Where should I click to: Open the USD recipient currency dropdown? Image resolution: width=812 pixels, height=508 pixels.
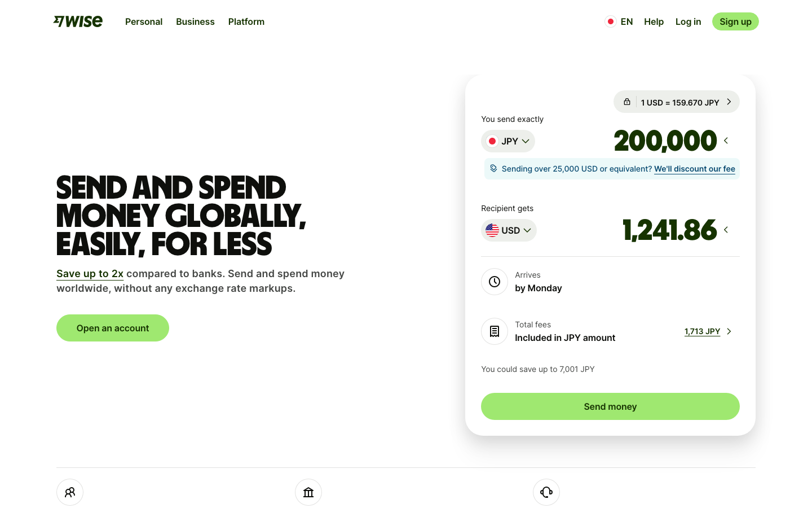[x=509, y=230]
